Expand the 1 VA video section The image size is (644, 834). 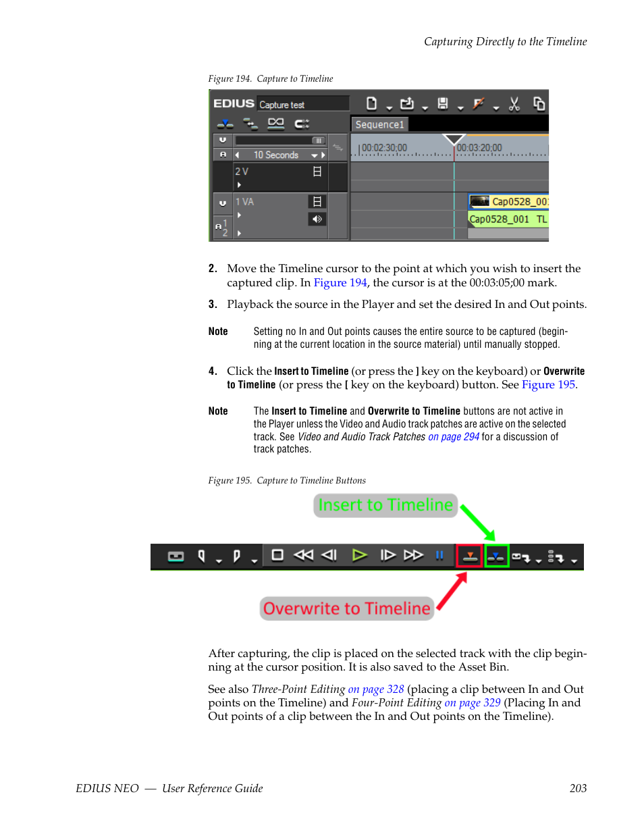pos(239,215)
